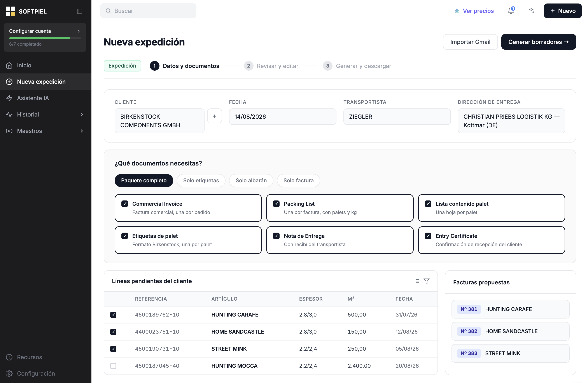Select the HUNTING MOCCA line checkbox
The width and height of the screenshot is (588, 383).
pos(113,366)
